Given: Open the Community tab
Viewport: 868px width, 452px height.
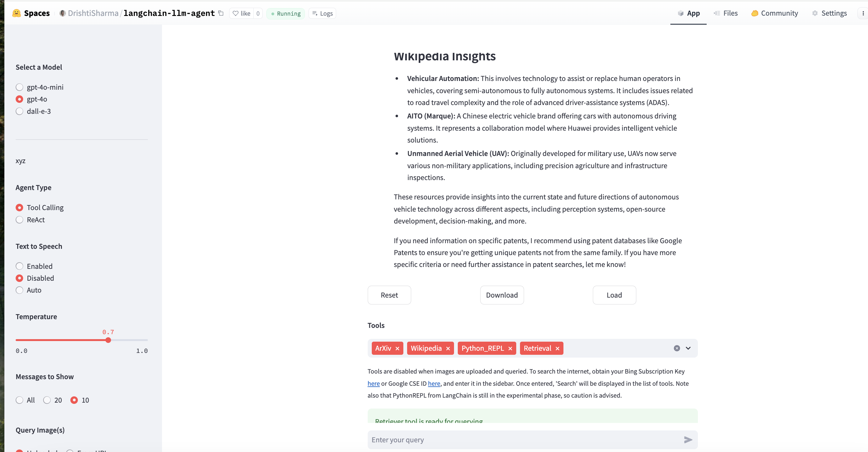Looking at the screenshot, I should tap(774, 13).
